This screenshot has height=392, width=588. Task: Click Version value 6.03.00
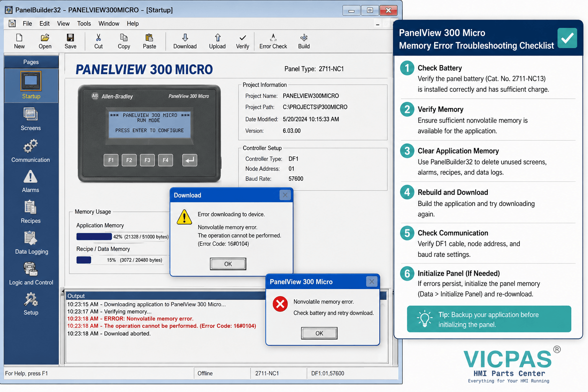click(292, 131)
